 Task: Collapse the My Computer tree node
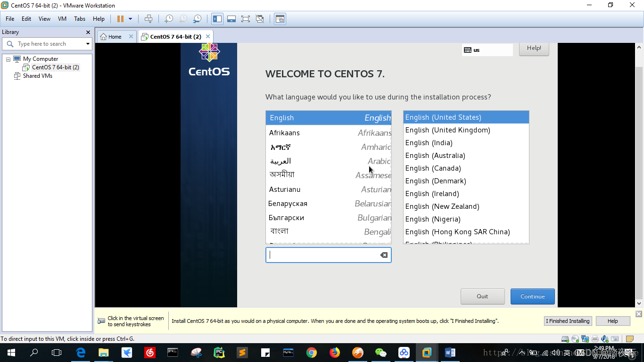click(x=8, y=59)
